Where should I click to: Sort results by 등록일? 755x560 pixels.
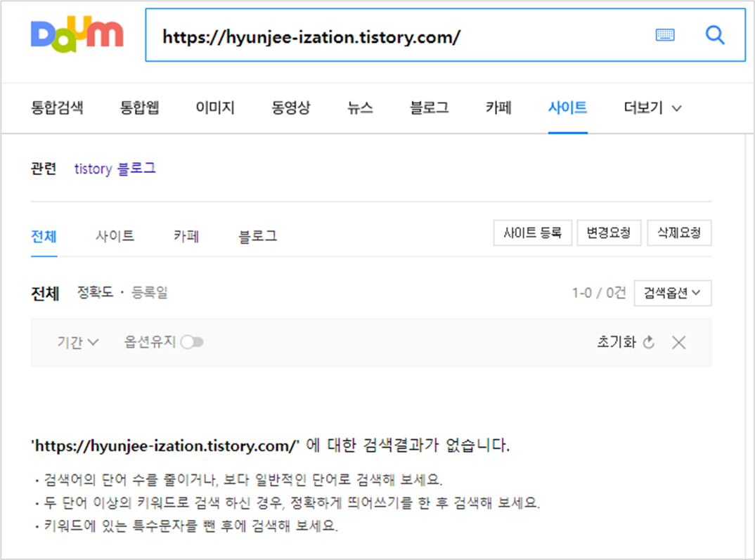tap(150, 292)
